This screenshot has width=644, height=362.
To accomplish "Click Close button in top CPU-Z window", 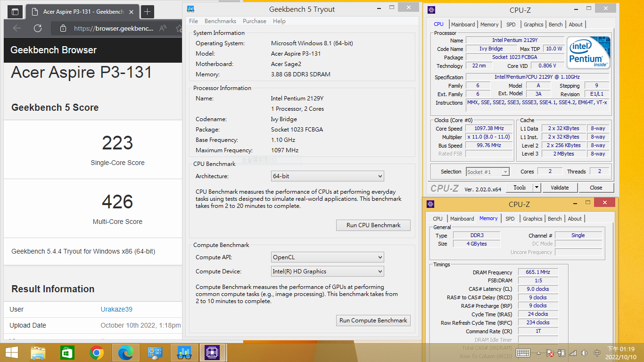I will [x=596, y=188].
